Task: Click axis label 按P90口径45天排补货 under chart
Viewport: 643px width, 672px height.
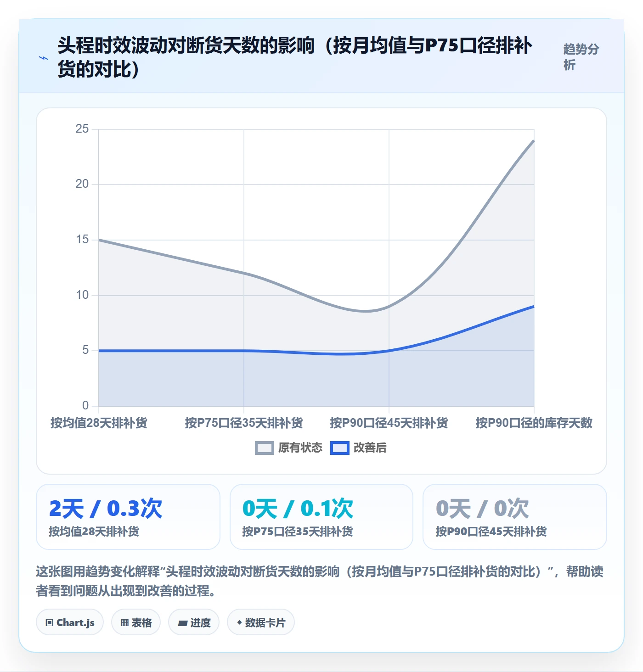Action: click(389, 423)
